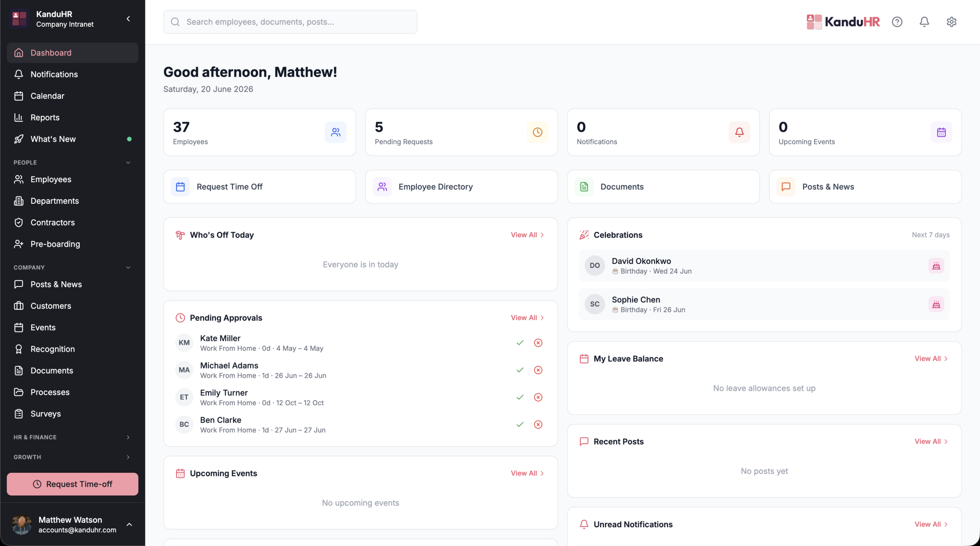Click the BC avatar for Ben Clarke
The height and width of the screenshot is (546, 980).
click(184, 424)
